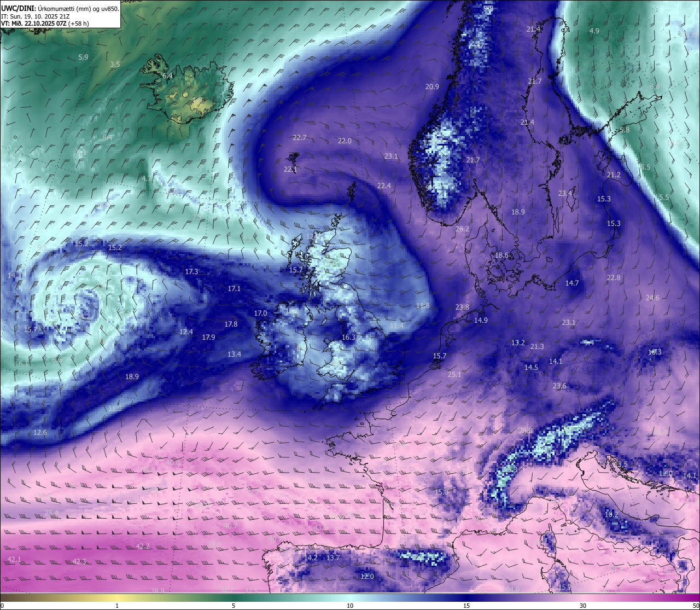Select the 22.0 value on the map

[345, 141]
